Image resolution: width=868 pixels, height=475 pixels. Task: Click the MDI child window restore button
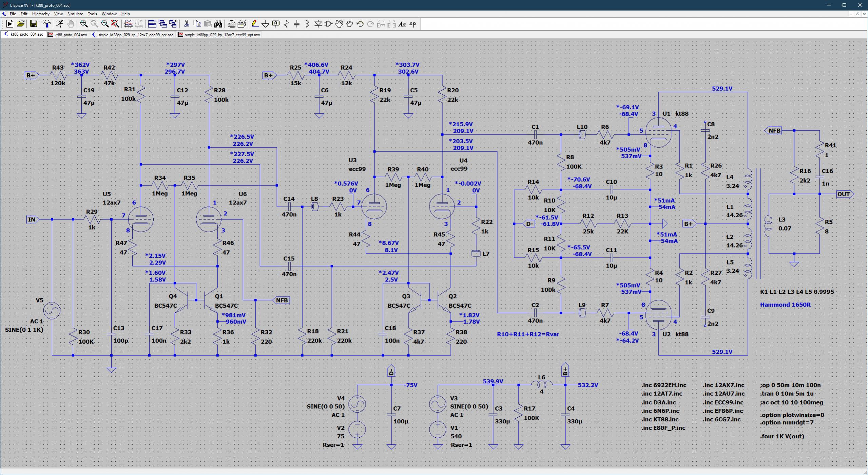point(858,14)
